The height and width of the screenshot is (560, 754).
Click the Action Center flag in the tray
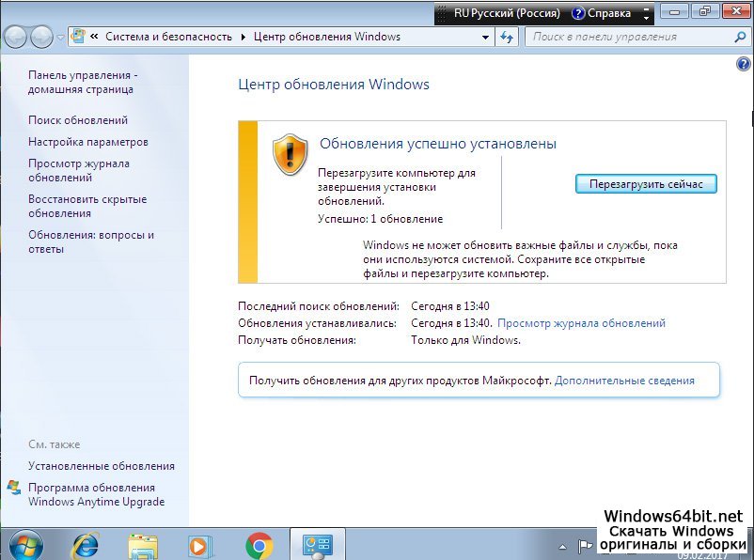(585, 545)
